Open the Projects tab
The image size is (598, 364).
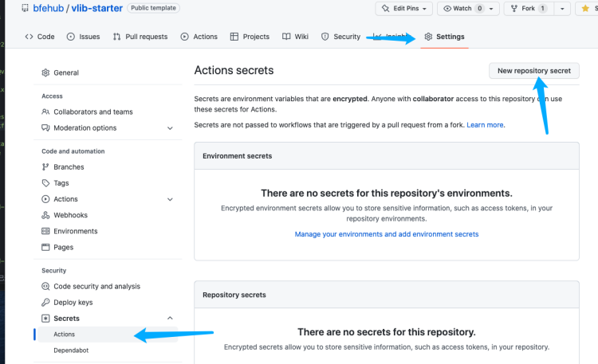pos(250,37)
